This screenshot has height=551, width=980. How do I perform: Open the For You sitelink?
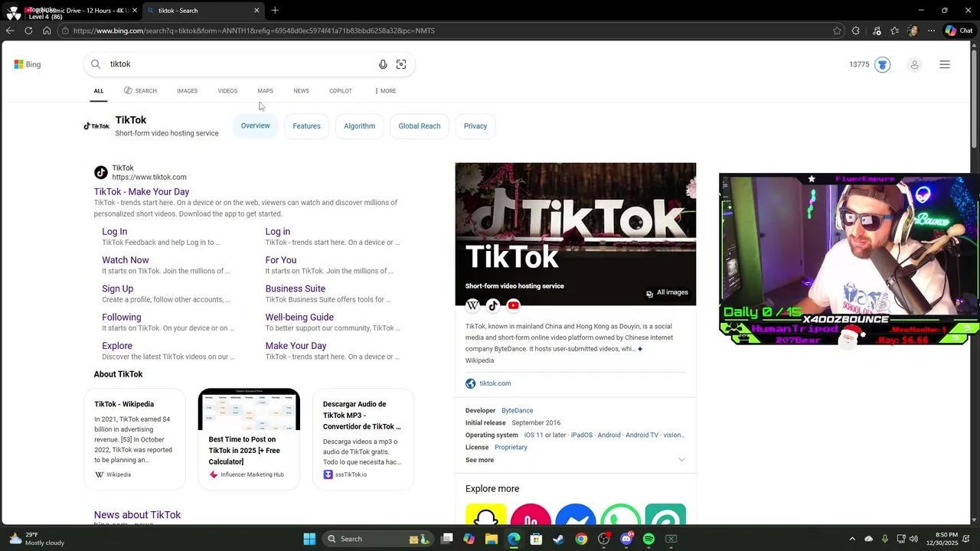click(280, 260)
